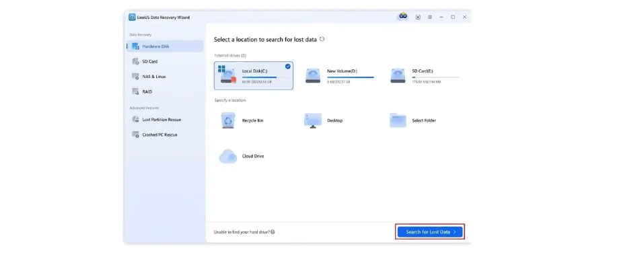Start scan with Search for Lost Data
This screenshot has height=267, width=644.
click(x=430, y=232)
